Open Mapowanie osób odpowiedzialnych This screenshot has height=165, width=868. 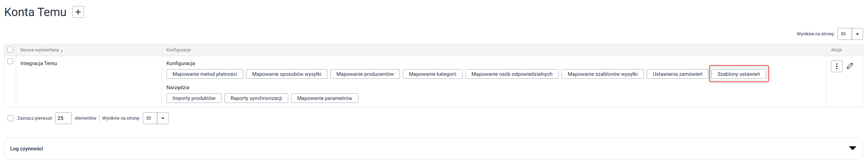tap(511, 74)
